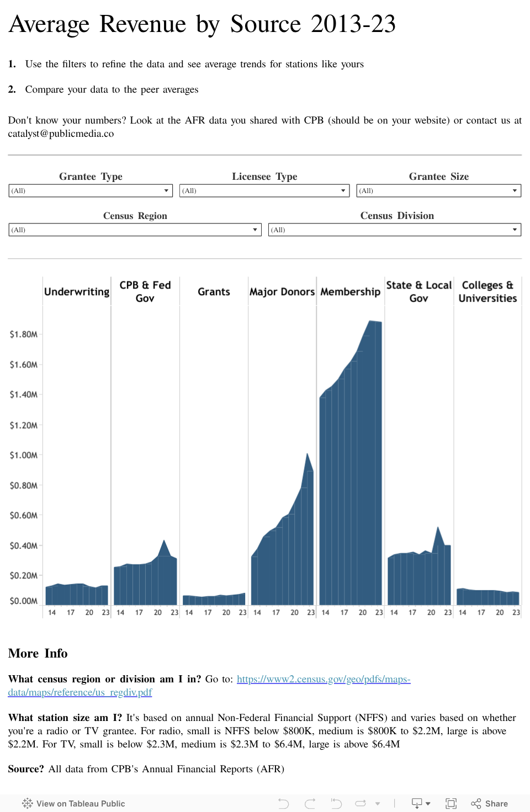The width and height of the screenshot is (530, 812).
Task: Click the Tableau undo arrow icon
Action: click(x=283, y=804)
